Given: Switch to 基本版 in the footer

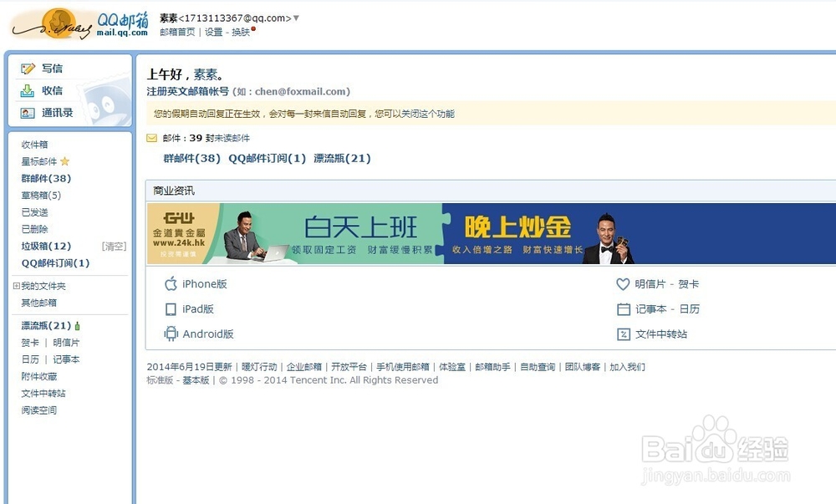Looking at the screenshot, I should [x=196, y=380].
